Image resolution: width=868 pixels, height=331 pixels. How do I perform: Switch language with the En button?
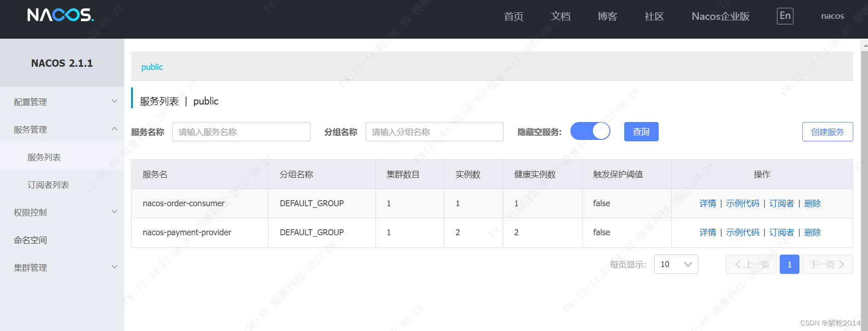[x=785, y=16]
